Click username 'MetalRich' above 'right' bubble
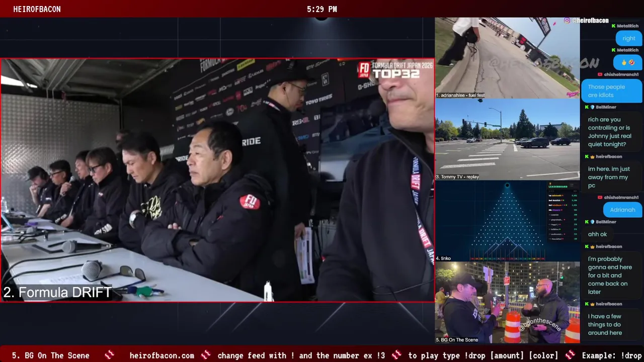 coord(627,26)
